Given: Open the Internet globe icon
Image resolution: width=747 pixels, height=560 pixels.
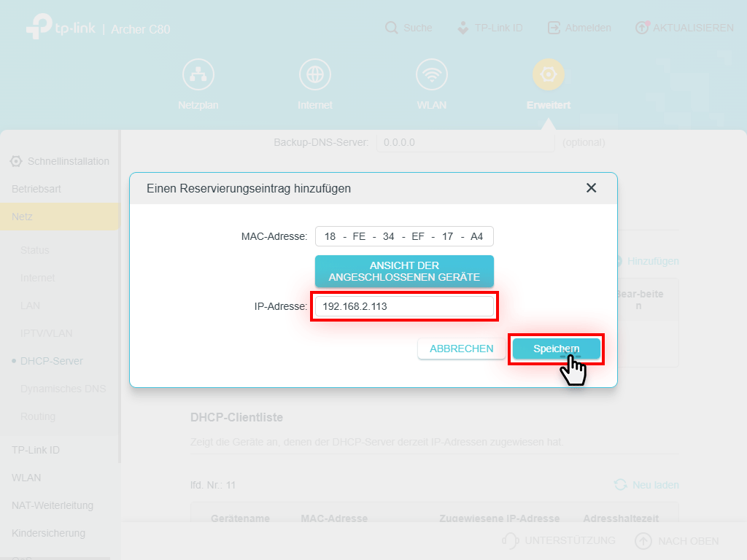Looking at the screenshot, I should 314,75.
